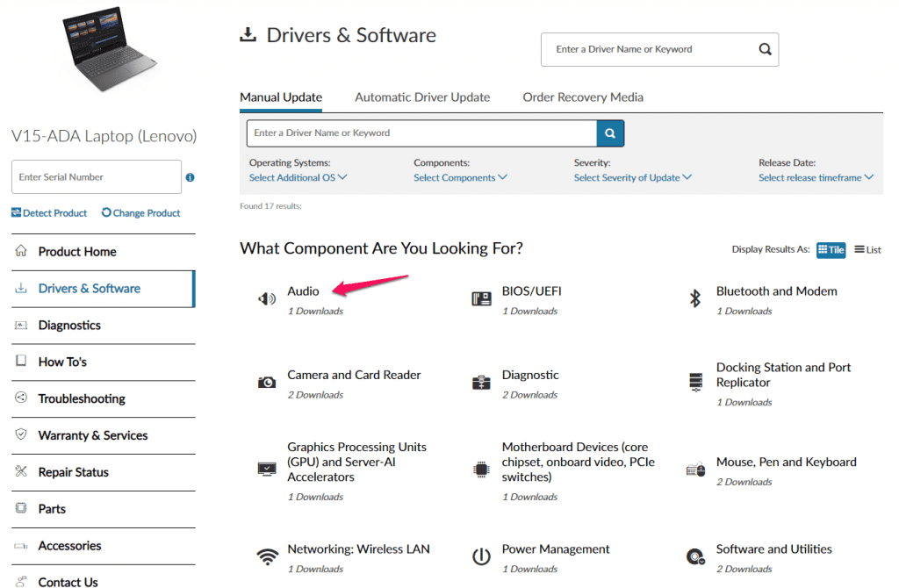
Task: Click the blue driver search magnifier button
Action: (x=610, y=133)
